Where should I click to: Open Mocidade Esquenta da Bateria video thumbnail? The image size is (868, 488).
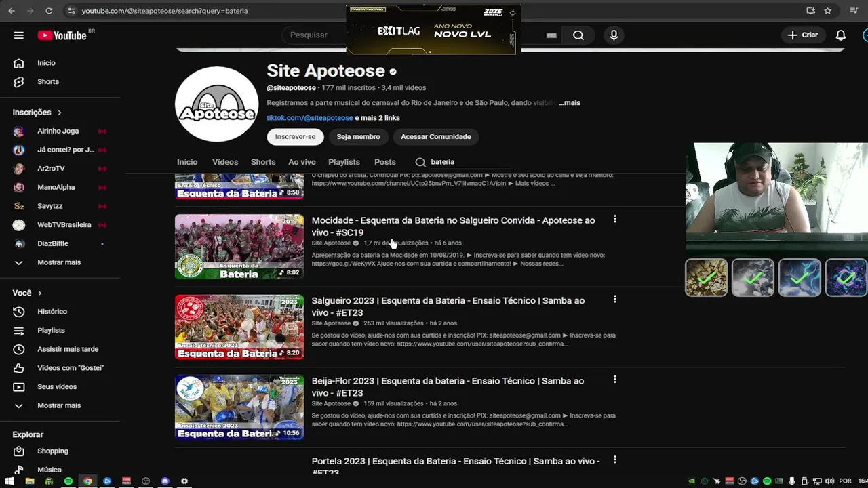[x=239, y=247]
